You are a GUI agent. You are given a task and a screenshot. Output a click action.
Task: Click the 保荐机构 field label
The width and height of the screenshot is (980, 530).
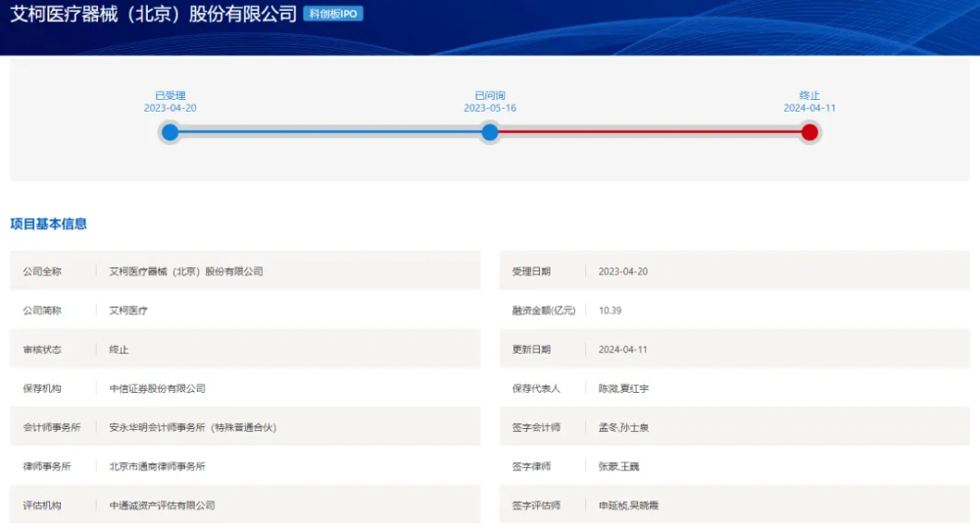tap(42, 388)
